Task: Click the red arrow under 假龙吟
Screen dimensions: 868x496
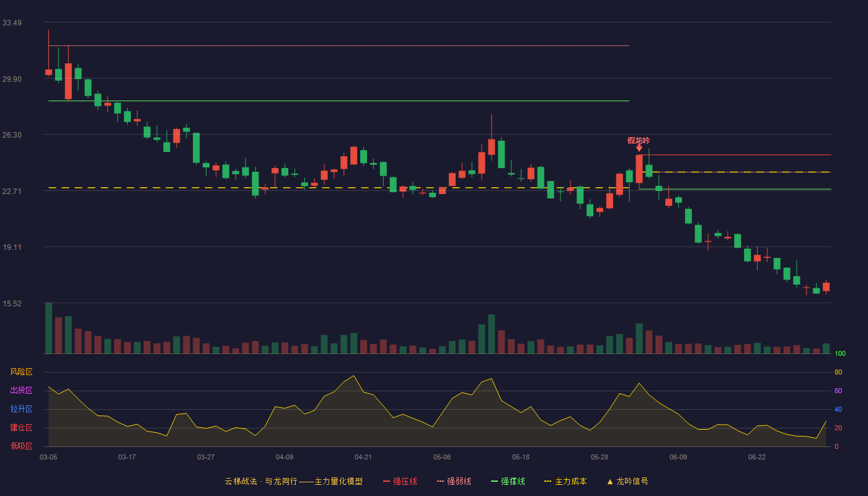Action: click(x=639, y=148)
